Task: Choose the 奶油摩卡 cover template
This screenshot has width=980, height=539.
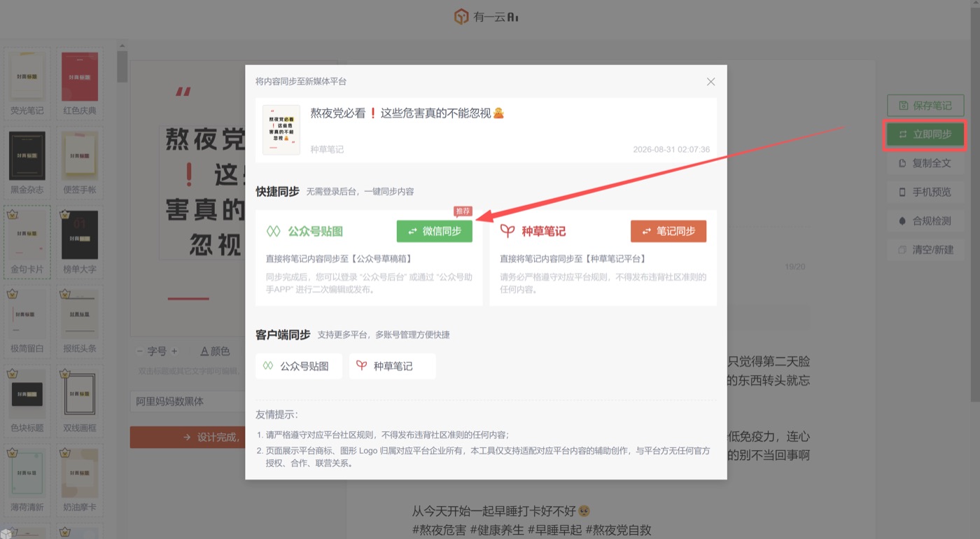Action: click(x=80, y=479)
